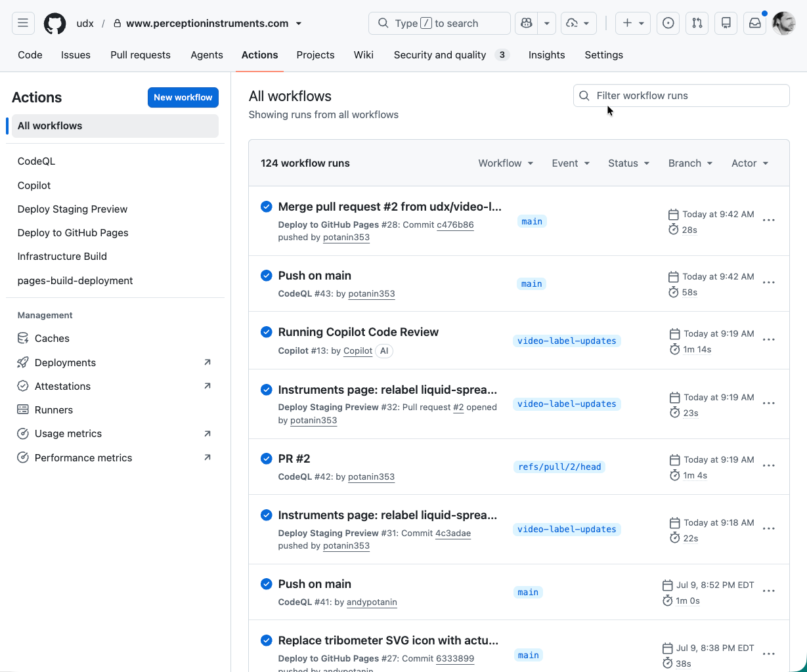Open the agents cloud icon dropdown
807x672 pixels.
[578, 23]
